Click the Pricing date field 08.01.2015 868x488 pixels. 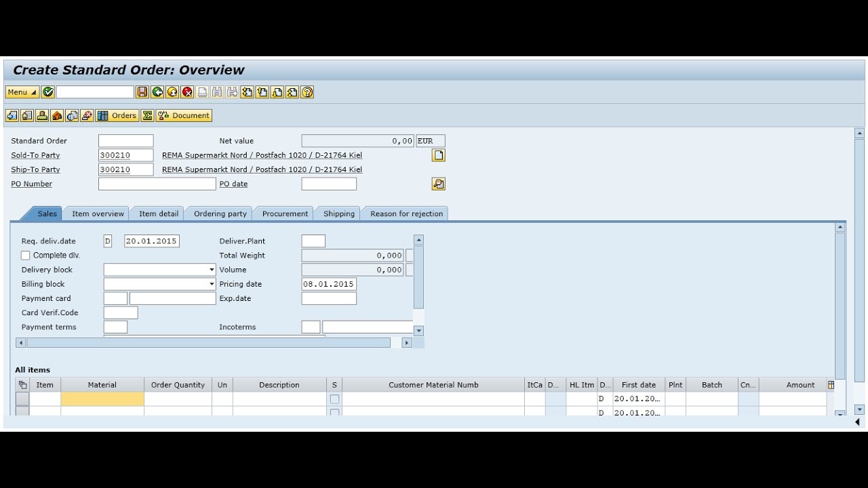click(x=329, y=284)
